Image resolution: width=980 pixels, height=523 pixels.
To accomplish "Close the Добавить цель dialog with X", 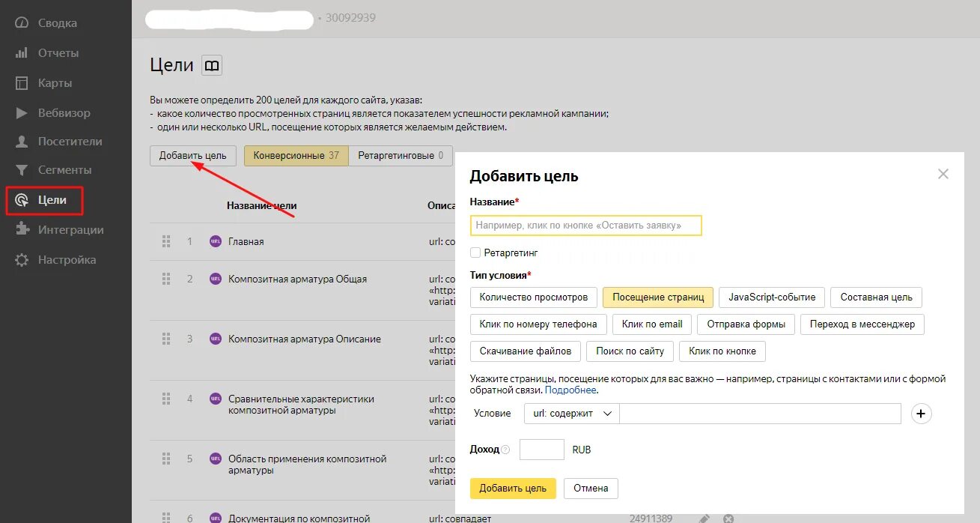I will [x=943, y=174].
